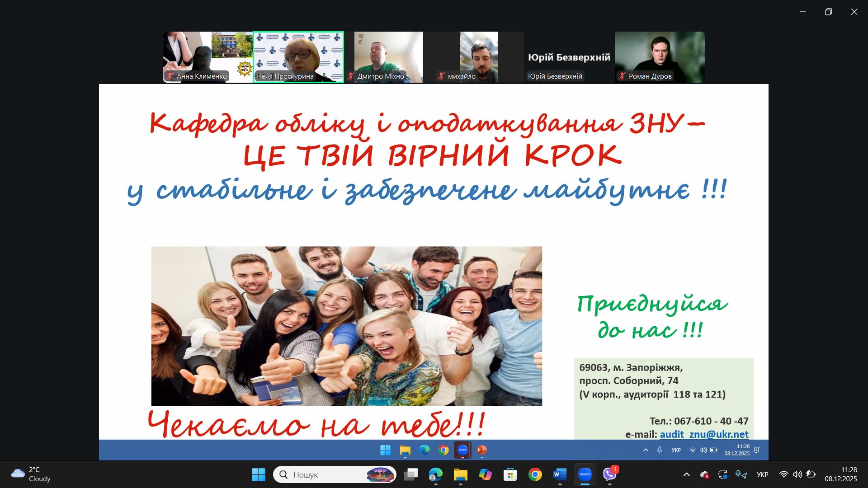Viewport: 868px width, 488px height.
Task: Open Microsoft Edge from taskbar
Action: (x=435, y=474)
